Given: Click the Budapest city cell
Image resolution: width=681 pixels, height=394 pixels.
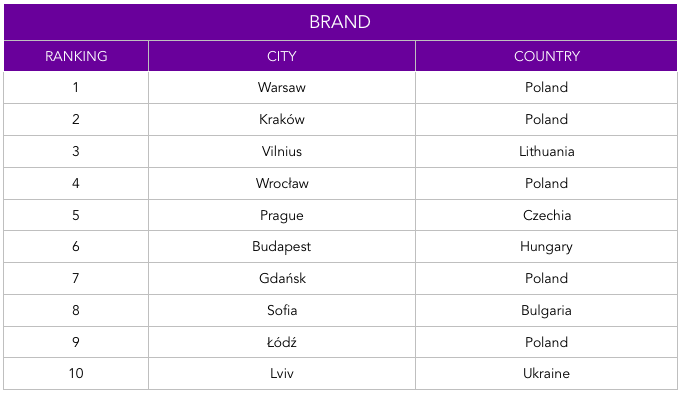Looking at the screenshot, I should tap(281, 247).
